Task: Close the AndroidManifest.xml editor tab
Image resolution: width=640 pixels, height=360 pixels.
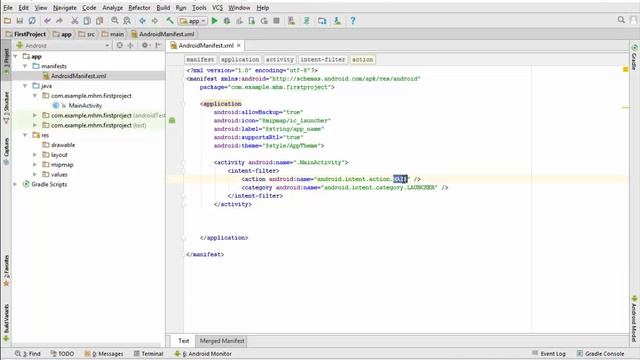Action: [239, 45]
